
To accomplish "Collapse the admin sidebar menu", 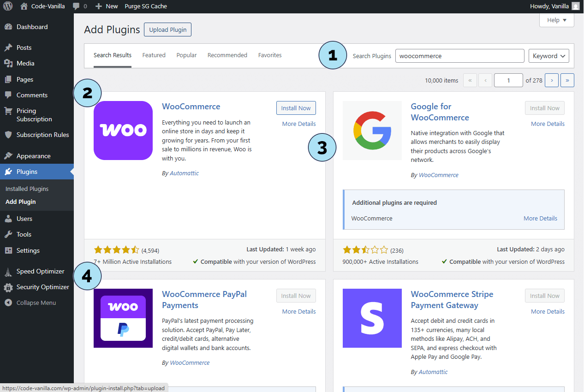I will pos(30,303).
